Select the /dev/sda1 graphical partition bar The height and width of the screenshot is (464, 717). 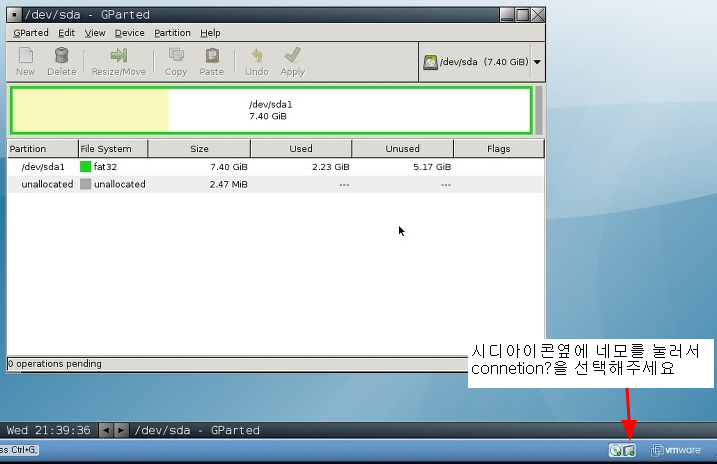pos(271,110)
